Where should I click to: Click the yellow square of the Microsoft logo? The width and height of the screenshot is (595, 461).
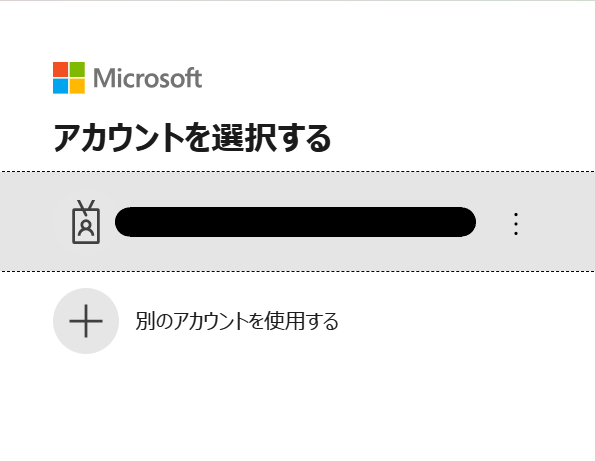pyautogui.click(x=77, y=86)
